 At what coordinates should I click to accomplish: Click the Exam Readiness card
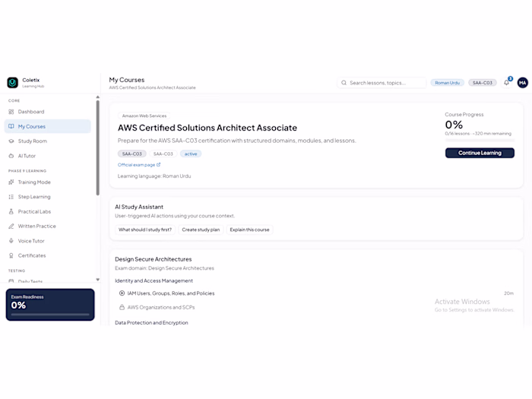[50, 305]
